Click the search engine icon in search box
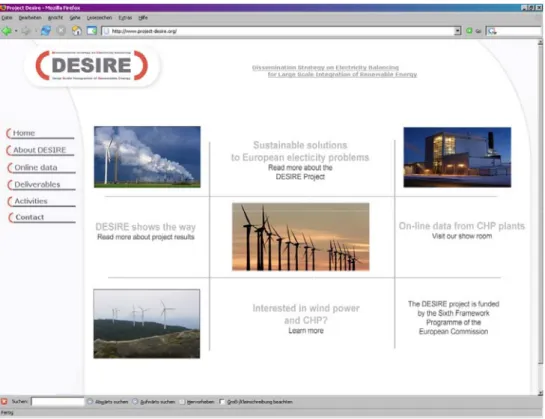The height and width of the screenshot is (419, 545). pos(492,31)
